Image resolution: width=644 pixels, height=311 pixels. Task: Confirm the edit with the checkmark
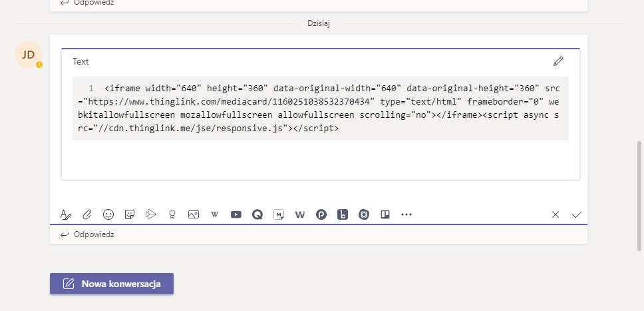click(577, 214)
